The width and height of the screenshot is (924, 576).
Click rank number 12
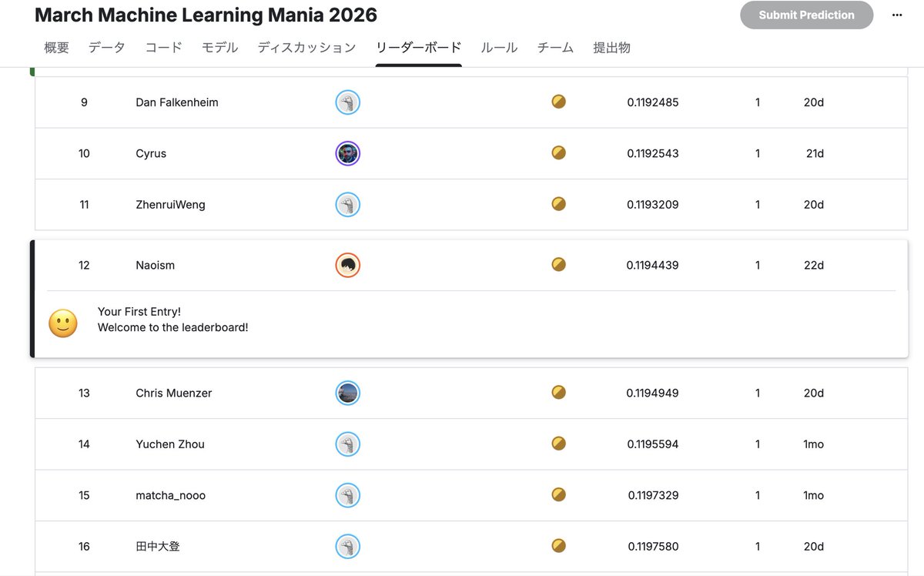click(x=84, y=266)
